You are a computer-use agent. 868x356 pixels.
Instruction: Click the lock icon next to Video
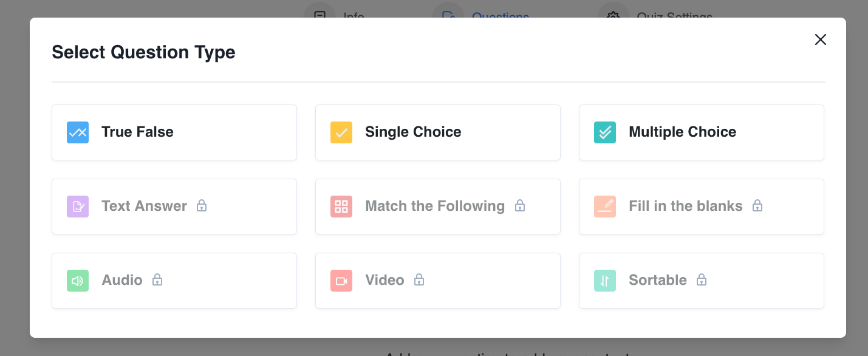click(419, 280)
